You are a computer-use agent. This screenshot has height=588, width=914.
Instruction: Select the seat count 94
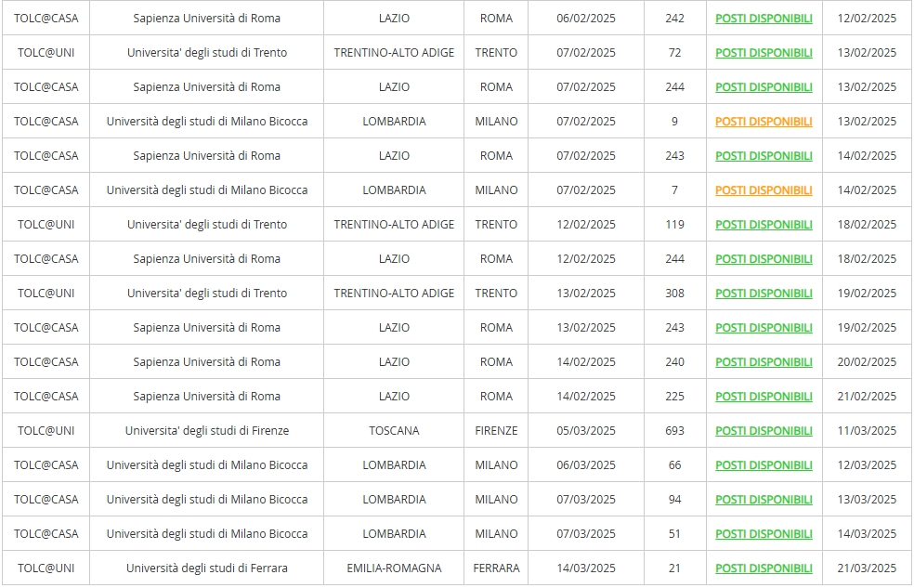(x=674, y=500)
